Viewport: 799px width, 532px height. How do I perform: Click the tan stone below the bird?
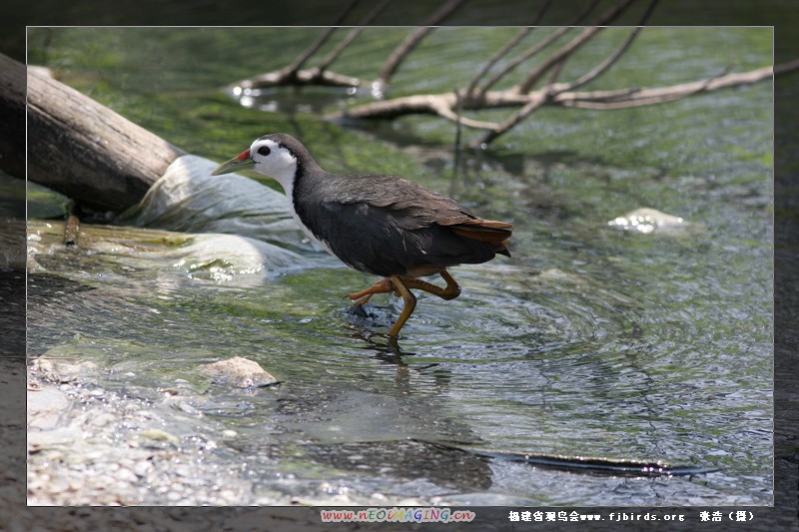click(x=238, y=371)
